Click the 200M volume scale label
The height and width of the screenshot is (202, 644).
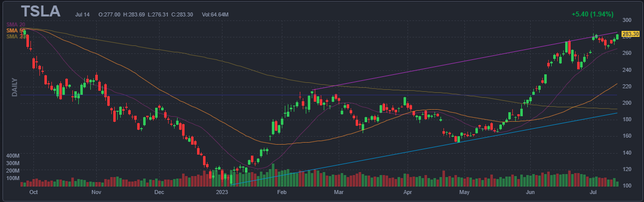pyautogui.click(x=12, y=171)
